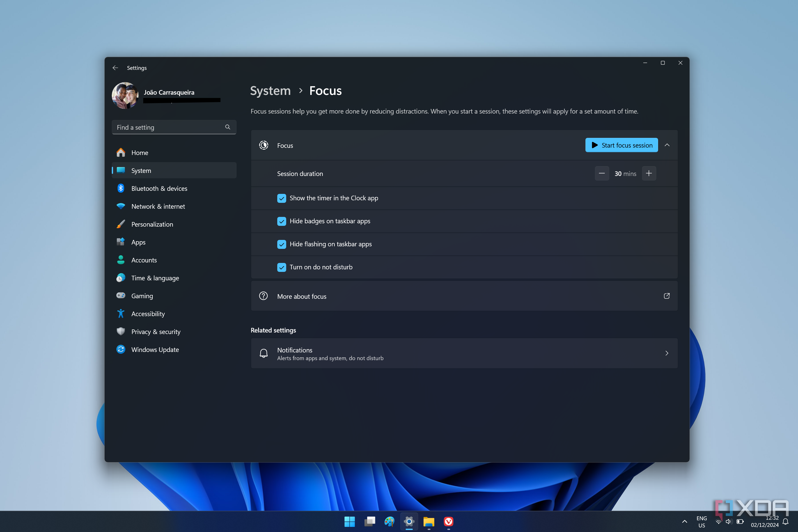Click the external link icon for focus help

pos(667,296)
